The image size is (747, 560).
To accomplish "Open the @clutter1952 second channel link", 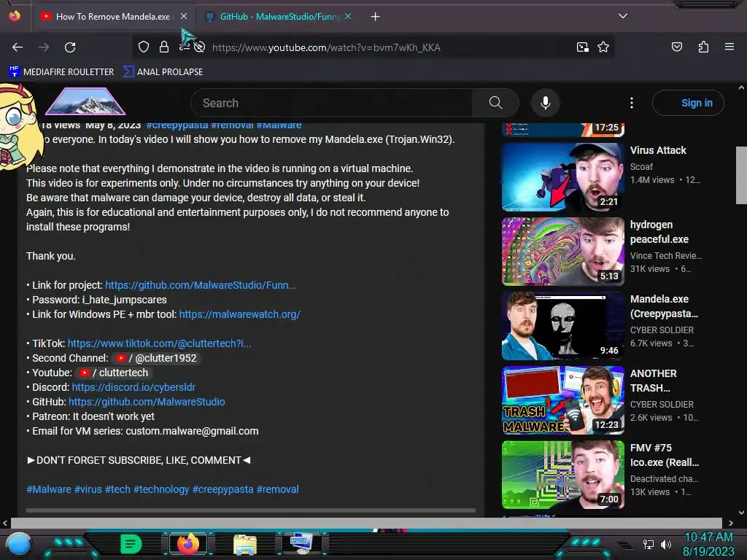I will [x=158, y=358].
